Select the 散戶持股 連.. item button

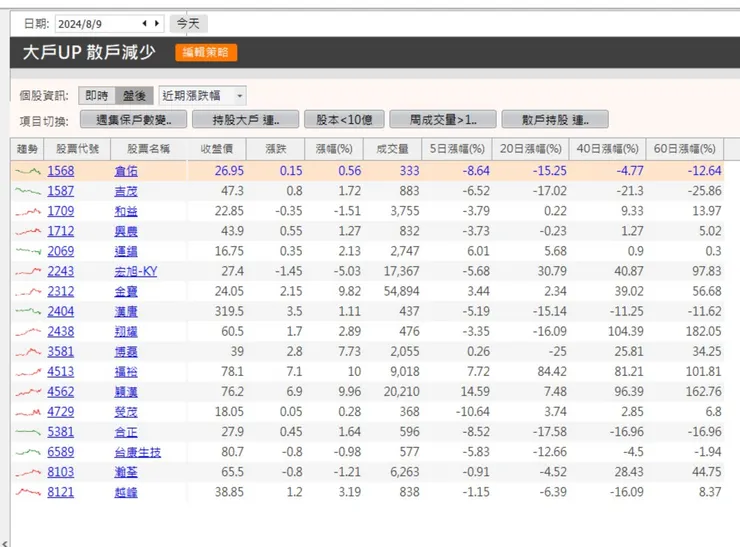pyautogui.click(x=555, y=120)
